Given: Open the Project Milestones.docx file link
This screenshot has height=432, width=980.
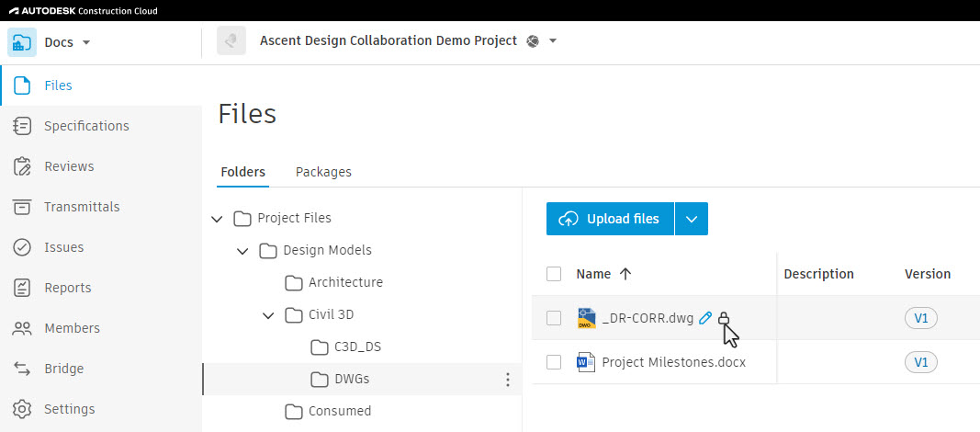Looking at the screenshot, I should 674,362.
